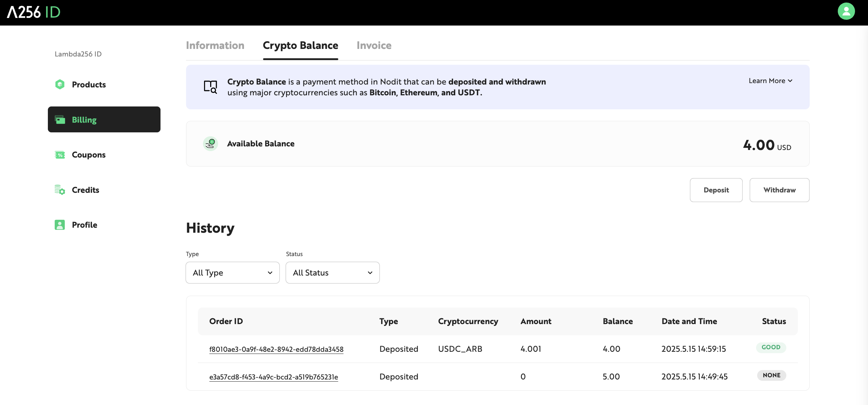Click the A256 ID logo
868x405 pixels.
[x=34, y=12]
